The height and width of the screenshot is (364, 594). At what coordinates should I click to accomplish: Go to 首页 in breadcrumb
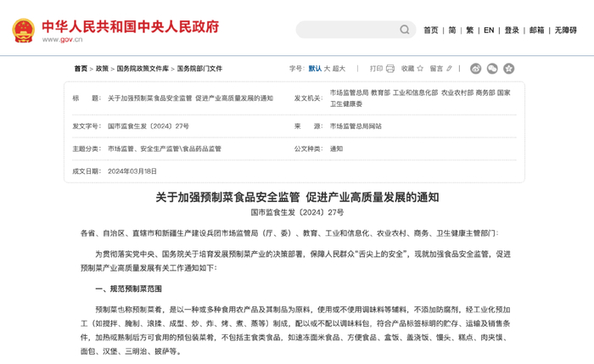tap(81, 69)
